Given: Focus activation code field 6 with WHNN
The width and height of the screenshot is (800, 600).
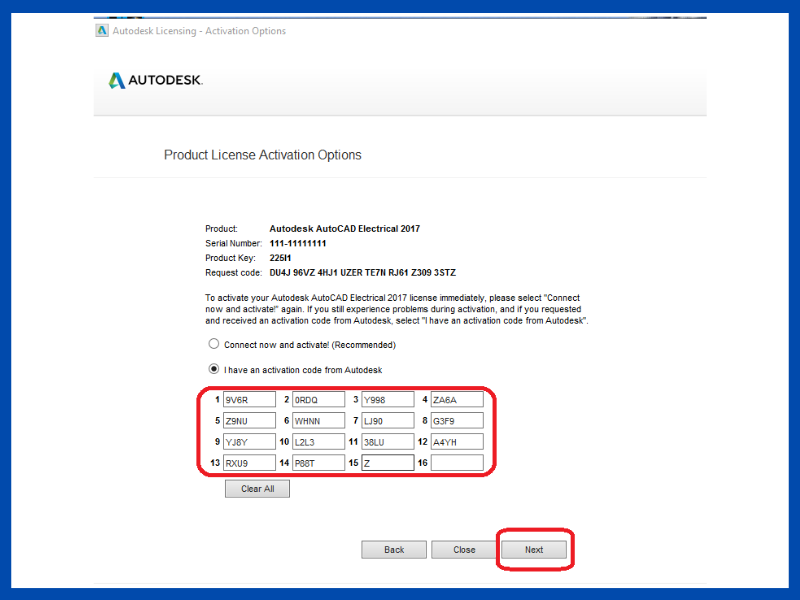Looking at the screenshot, I should click(318, 421).
